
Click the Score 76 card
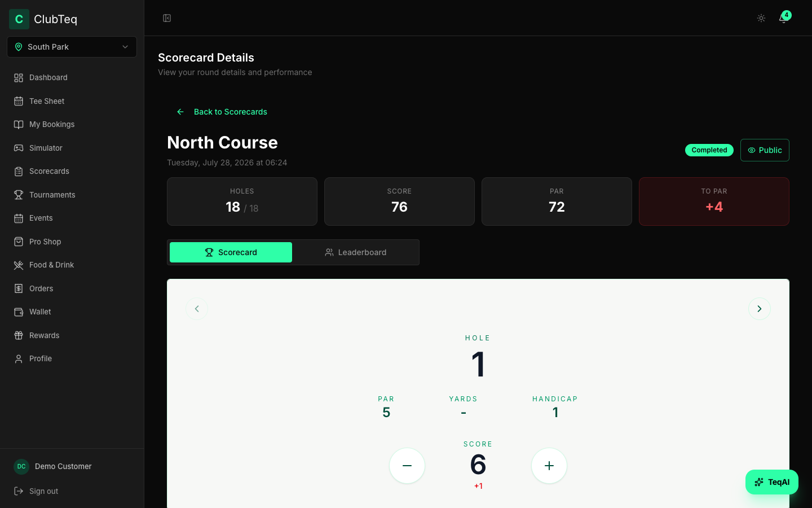pos(399,202)
